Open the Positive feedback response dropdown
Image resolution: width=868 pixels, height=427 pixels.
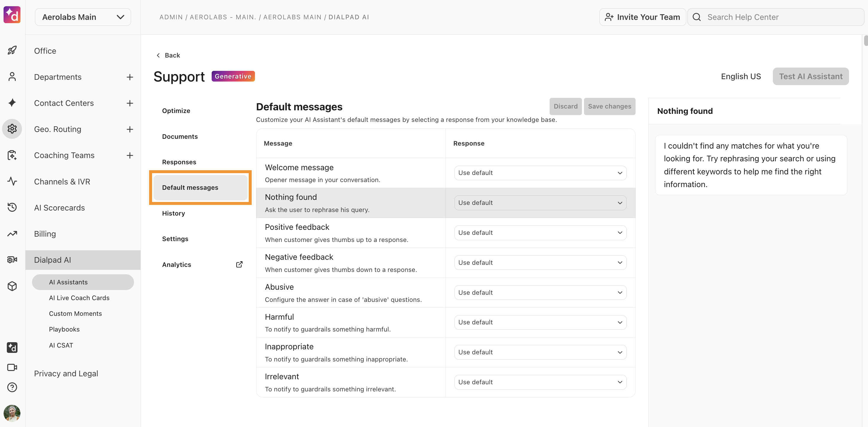(x=540, y=233)
